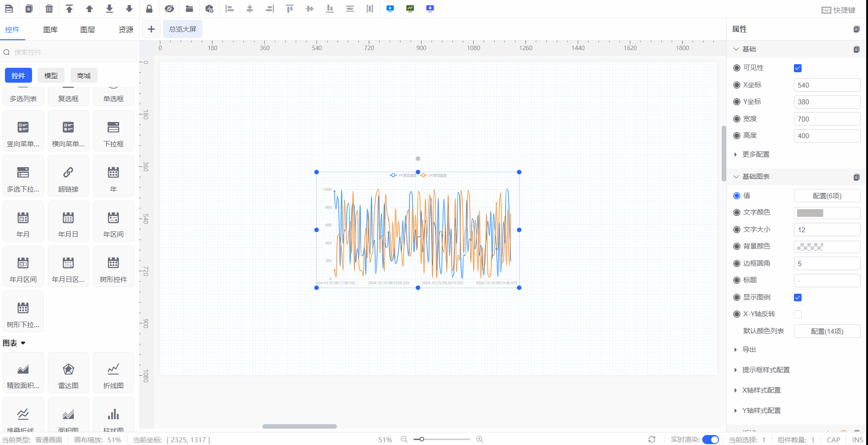Image resolution: width=868 pixels, height=445 pixels.
Task: Switch to the layers (图层) tab
Action: [x=88, y=30]
